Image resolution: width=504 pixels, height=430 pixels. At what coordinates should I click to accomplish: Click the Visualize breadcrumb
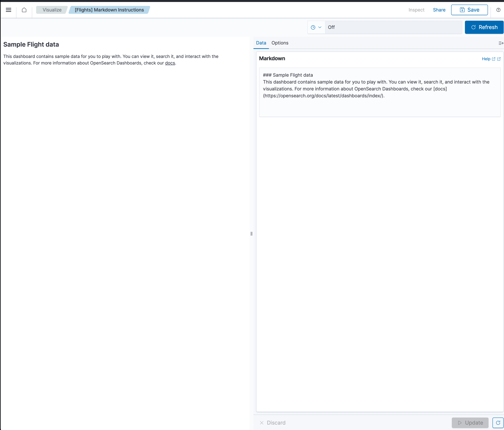[52, 10]
